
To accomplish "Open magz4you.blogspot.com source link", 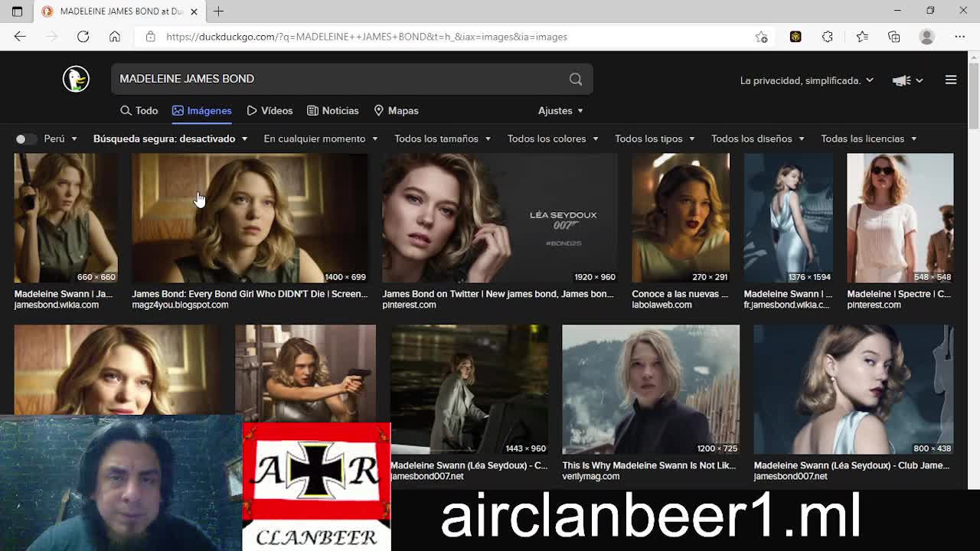I will (180, 305).
